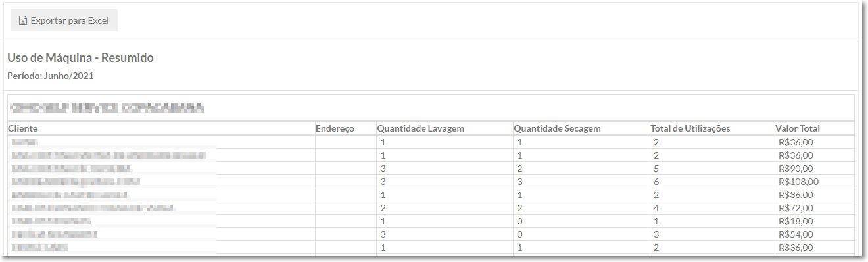Click the Uso de Máquina - Resumido title
The width and height of the screenshot is (868, 262).
click(80, 58)
